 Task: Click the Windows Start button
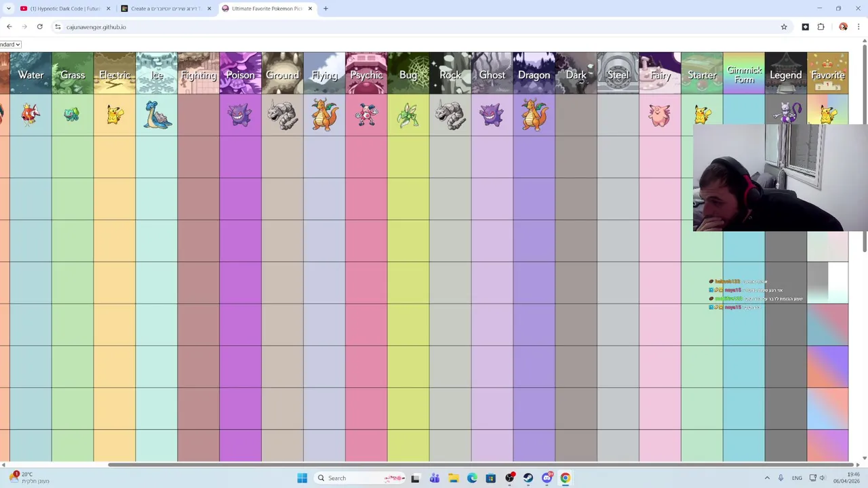coord(302,478)
